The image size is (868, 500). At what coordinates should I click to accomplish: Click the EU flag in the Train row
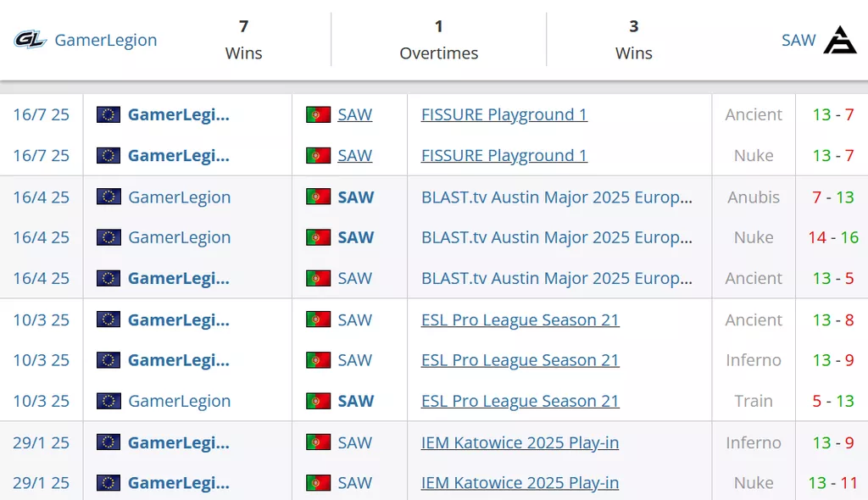[108, 401]
